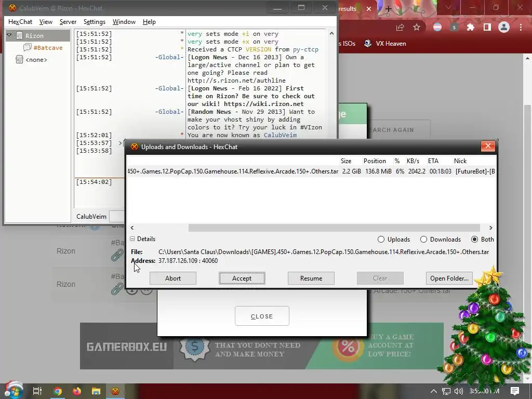The image size is (532, 399).
Task: Click the CalubVeim nick button
Action: coord(91,217)
